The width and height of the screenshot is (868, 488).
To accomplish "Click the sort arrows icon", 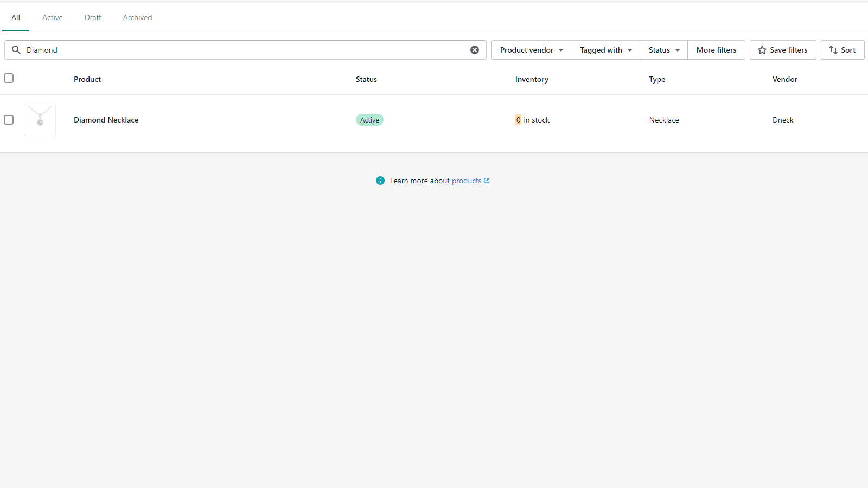I will point(833,50).
